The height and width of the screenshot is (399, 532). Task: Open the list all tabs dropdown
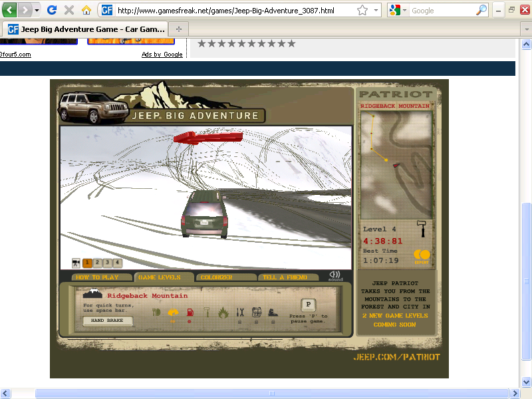coord(526,29)
